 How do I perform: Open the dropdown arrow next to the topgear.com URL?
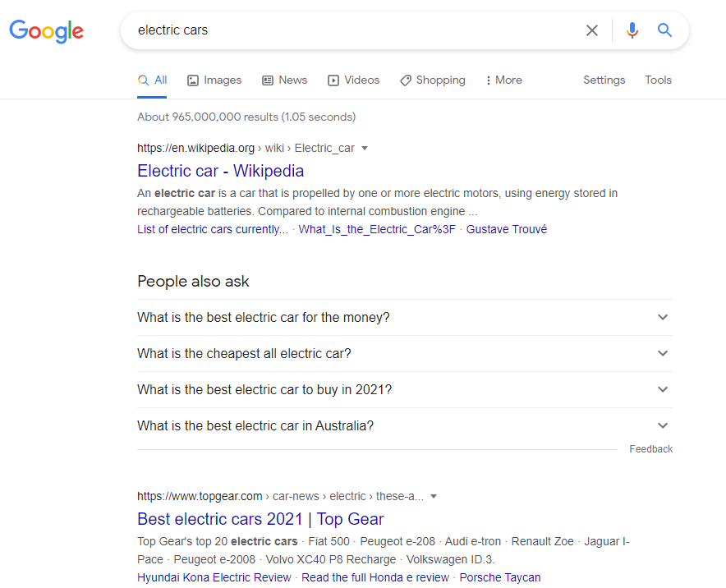tap(434, 496)
